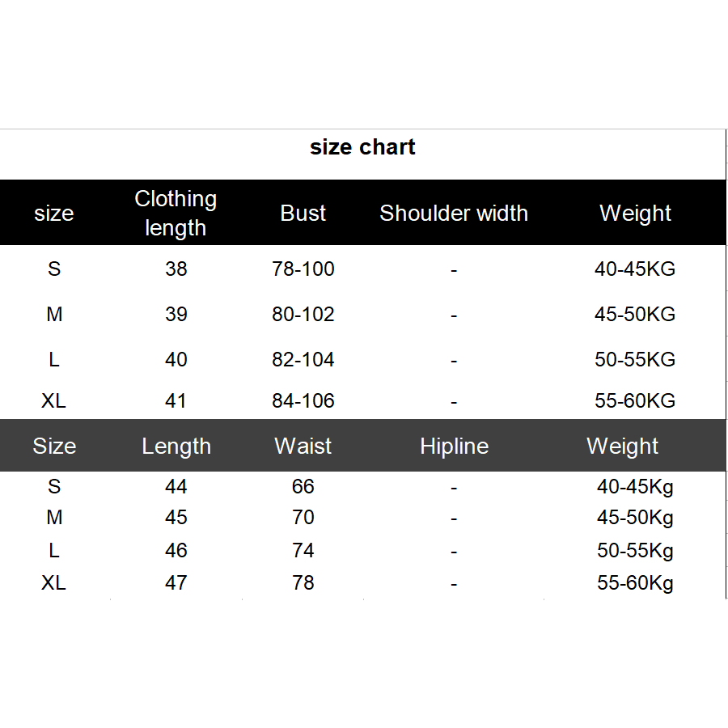Image resolution: width=728 pixels, height=728 pixels.
Task: Click the 82-104 bust cell
Action: 303,359
